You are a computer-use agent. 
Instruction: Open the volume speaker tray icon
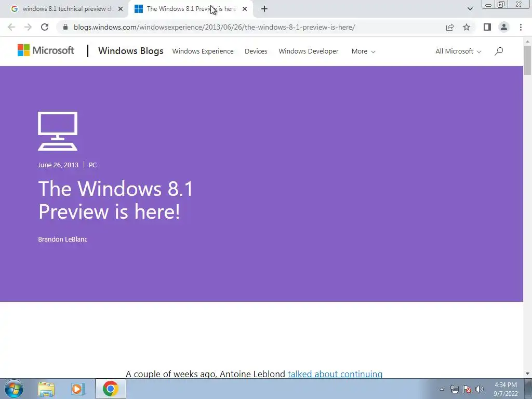480,389
